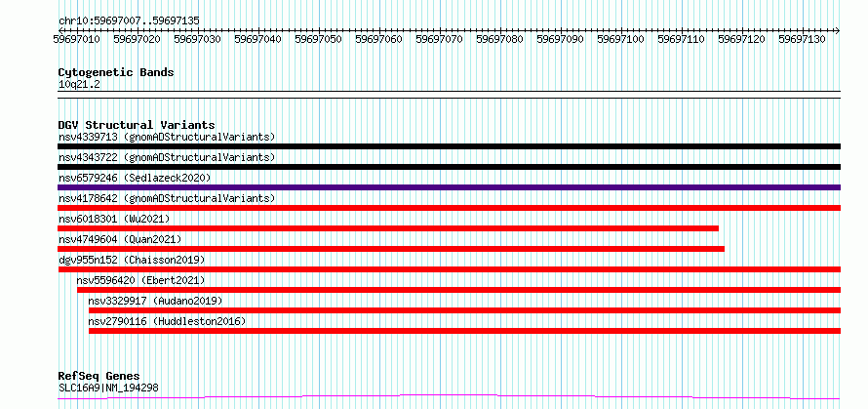Click ruler position 59697060
Screen dimensions: 868x409
pyautogui.click(x=378, y=39)
